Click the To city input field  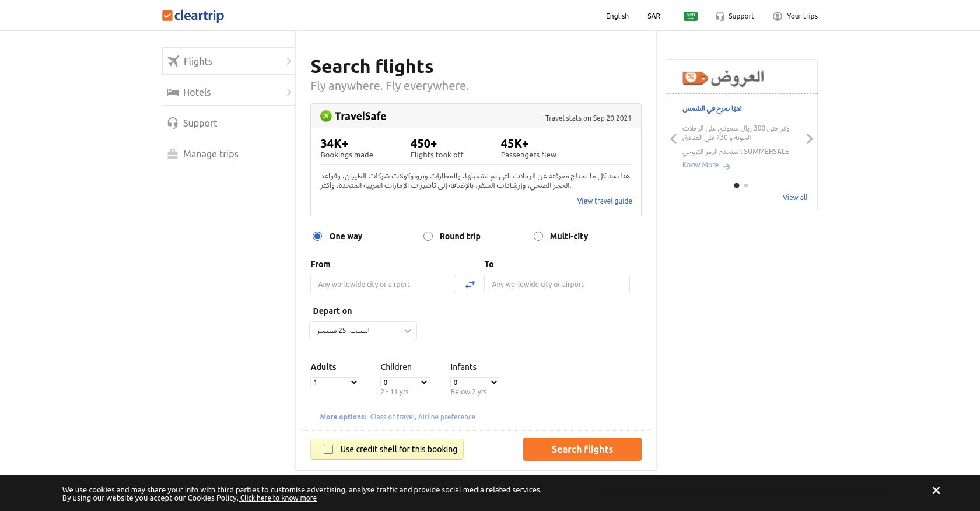[557, 284]
